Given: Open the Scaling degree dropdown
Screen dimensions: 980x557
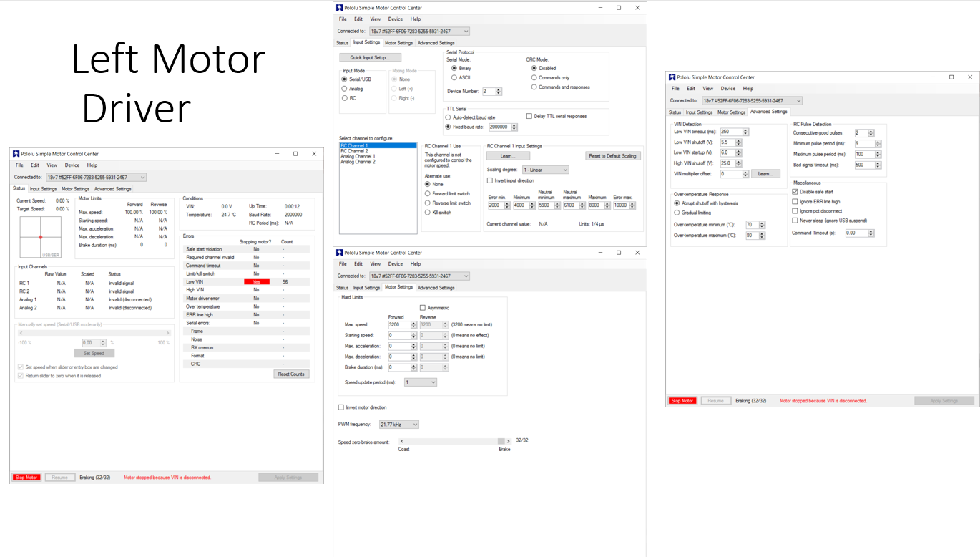Looking at the screenshot, I should pyautogui.click(x=546, y=170).
